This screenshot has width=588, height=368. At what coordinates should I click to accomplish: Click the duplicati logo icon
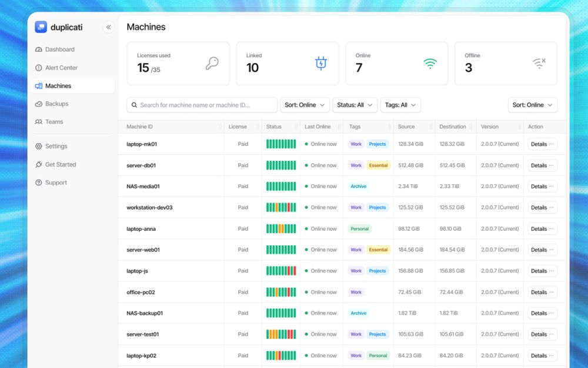click(x=41, y=27)
